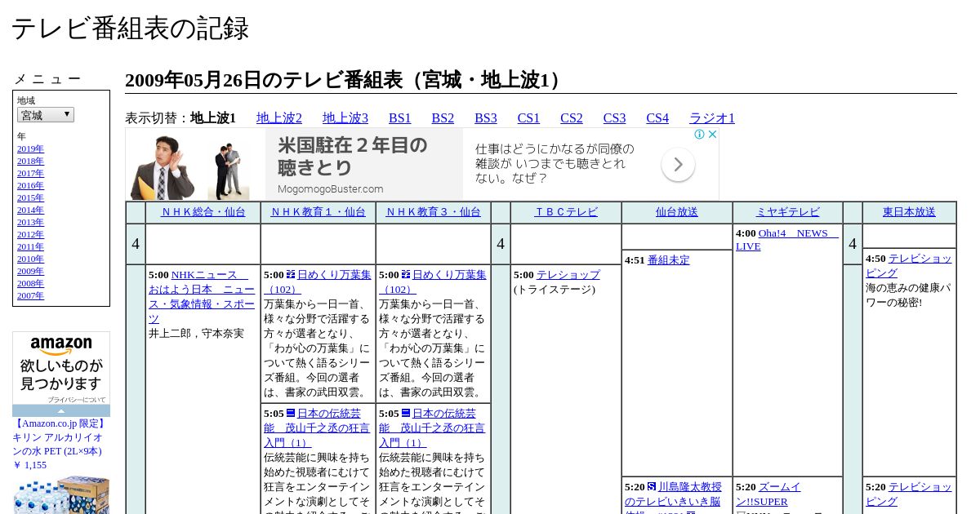Open the 2014年 archive link
Viewport: 980px width, 514px height.
[x=30, y=210]
